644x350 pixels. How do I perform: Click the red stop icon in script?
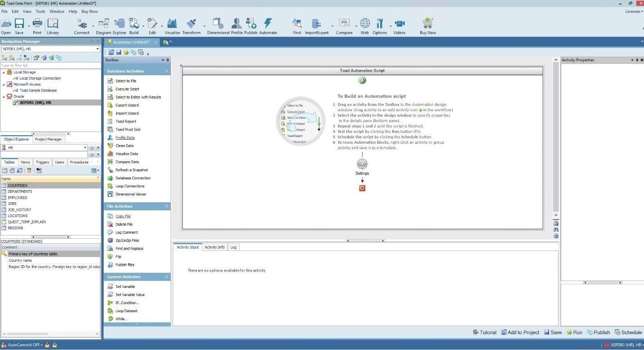pyautogui.click(x=362, y=188)
